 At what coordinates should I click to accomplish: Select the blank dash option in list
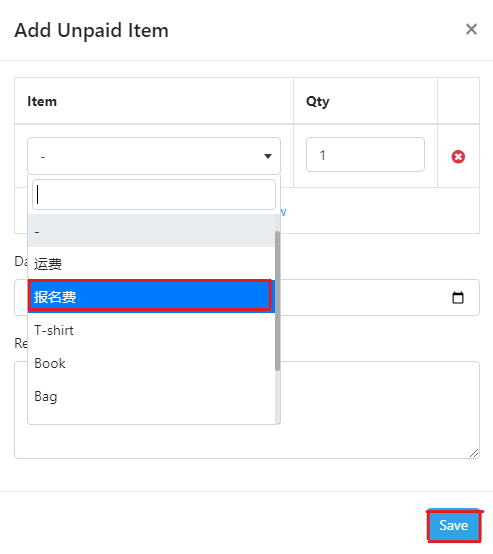[x=151, y=231]
